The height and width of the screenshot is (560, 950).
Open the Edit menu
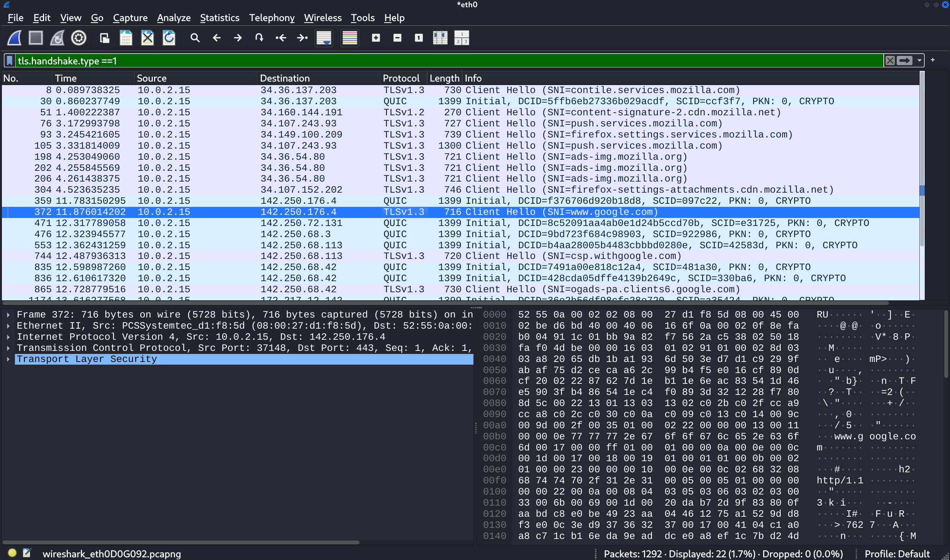pyautogui.click(x=42, y=18)
